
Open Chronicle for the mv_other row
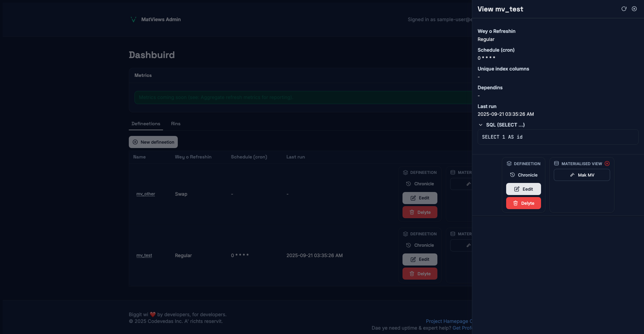click(420, 184)
